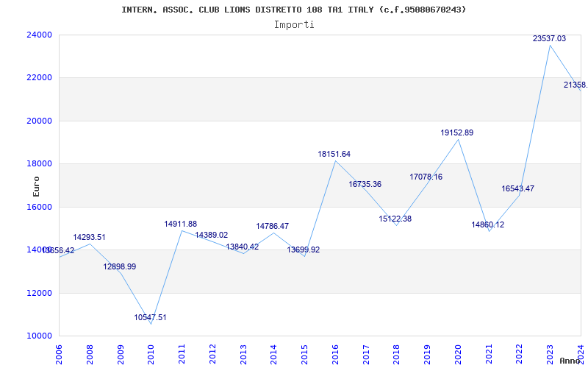Click x-axis year 2006
The height and width of the screenshot is (368, 588).
click(x=60, y=355)
